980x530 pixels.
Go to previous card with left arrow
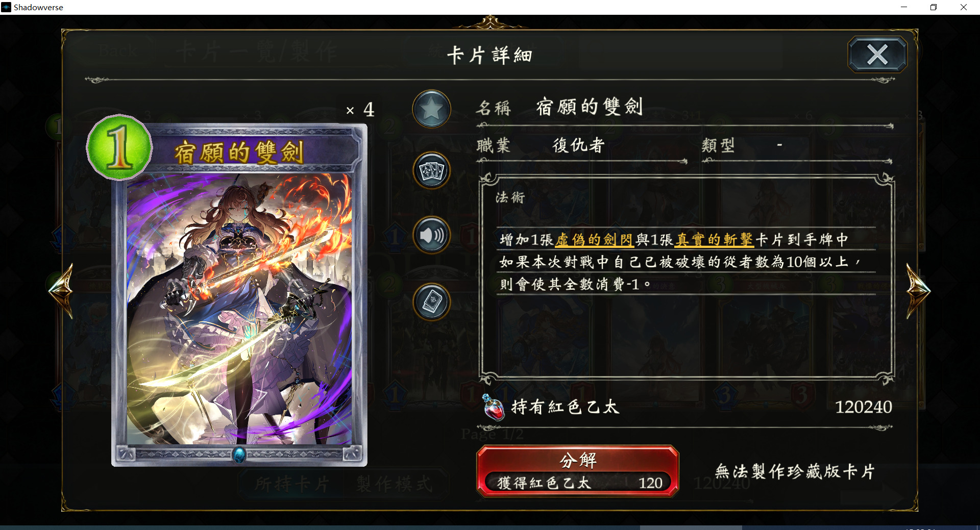pos(61,291)
